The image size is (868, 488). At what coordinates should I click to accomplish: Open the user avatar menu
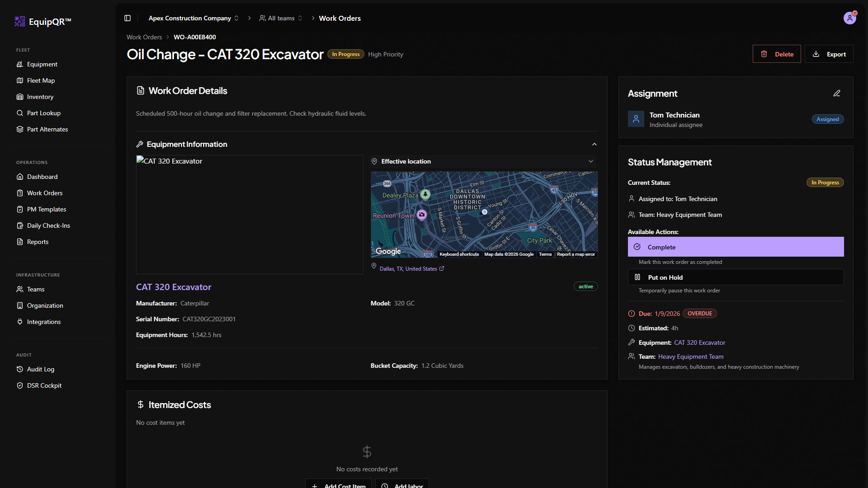point(849,18)
